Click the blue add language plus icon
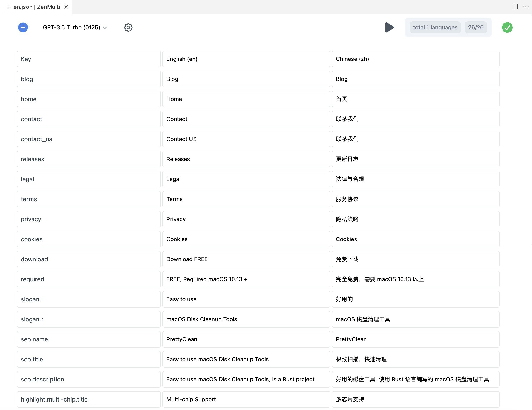This screenshot has height=410, width=532. coord(23,27)
